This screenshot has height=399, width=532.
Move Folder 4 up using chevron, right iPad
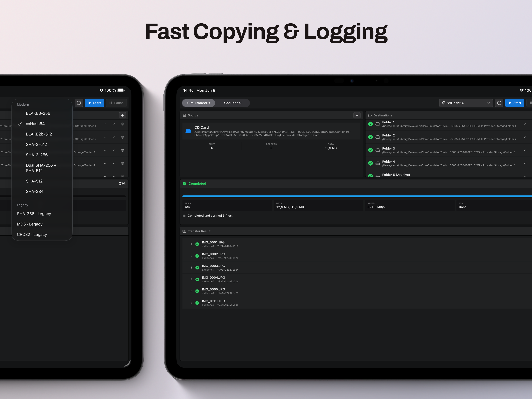pyautogui.click(x=525, y=163)
